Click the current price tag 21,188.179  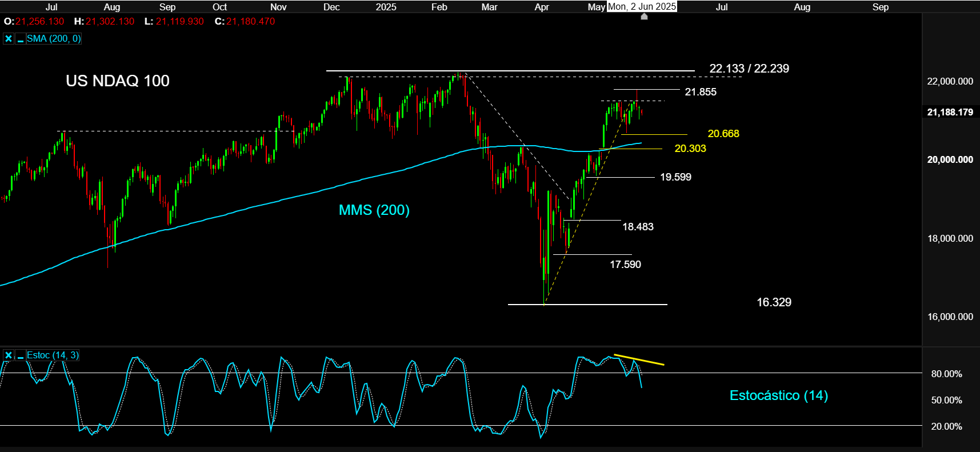tap(950, 112)
